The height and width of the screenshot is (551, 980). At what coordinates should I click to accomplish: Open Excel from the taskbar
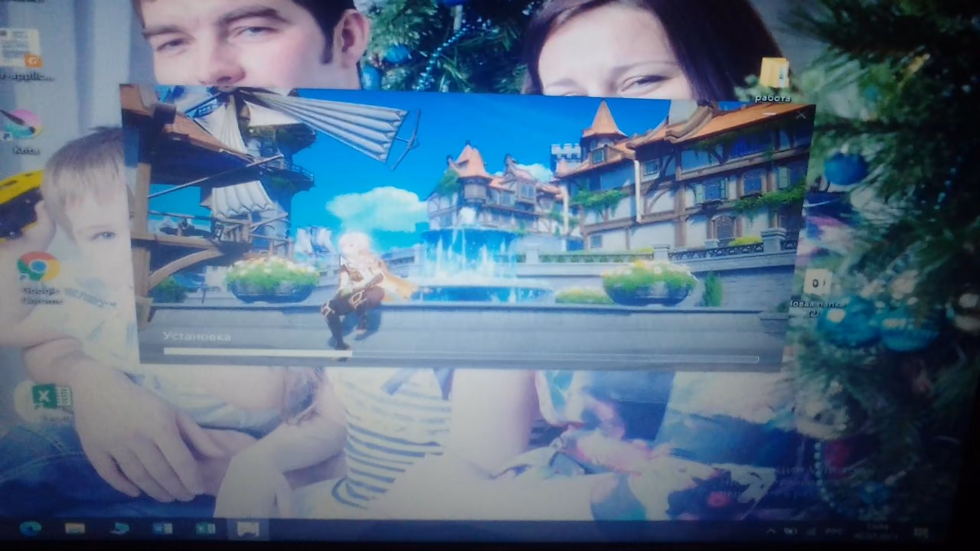point(205,529)
